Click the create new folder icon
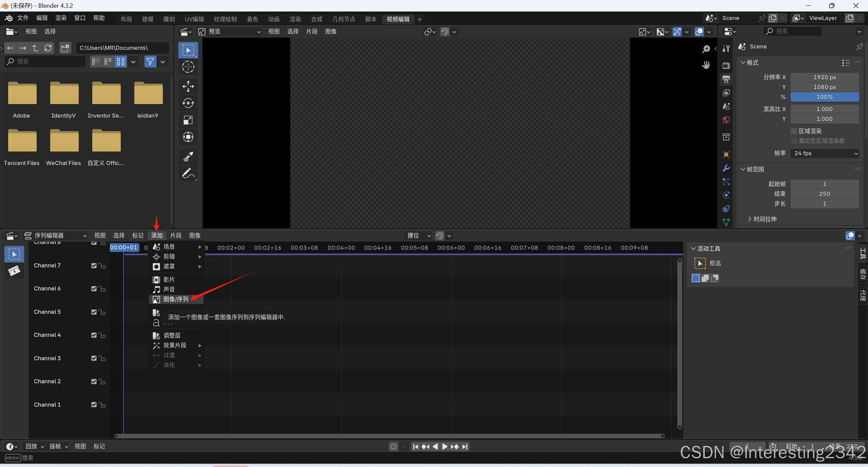 click(x=65, y=48)
